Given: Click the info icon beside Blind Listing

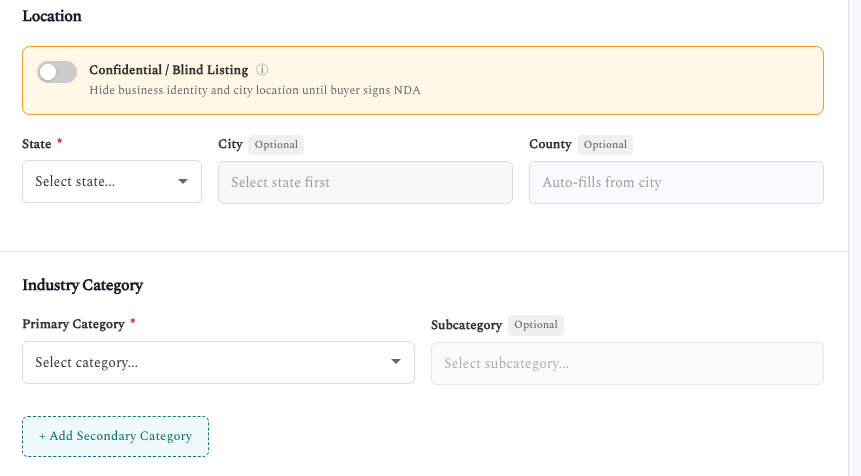Looking at the screenshot, I should point(262,70).
